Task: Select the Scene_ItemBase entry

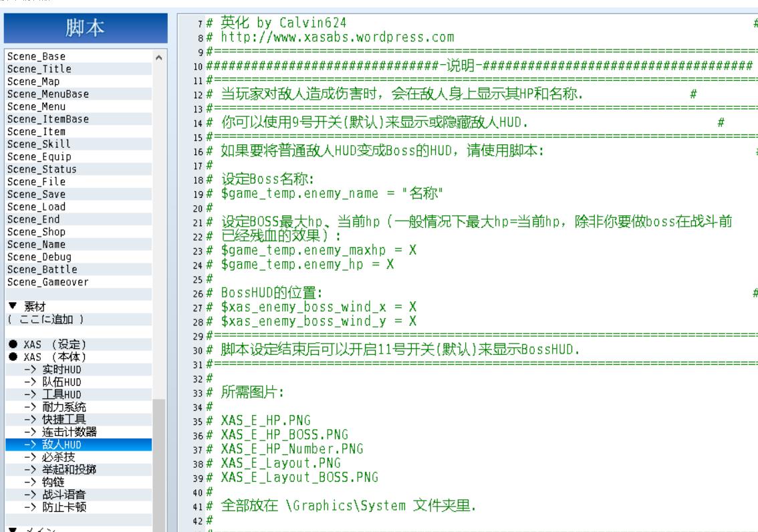Action: 78,120
